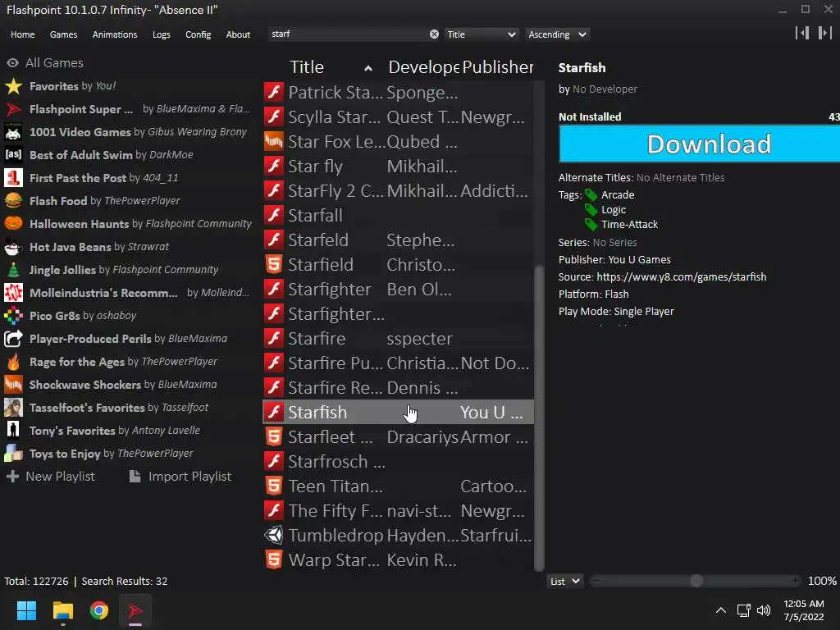Click the game list vertical scrollbar
The width and height of the screenshot is (840, 630).
[x=540, y=418]
